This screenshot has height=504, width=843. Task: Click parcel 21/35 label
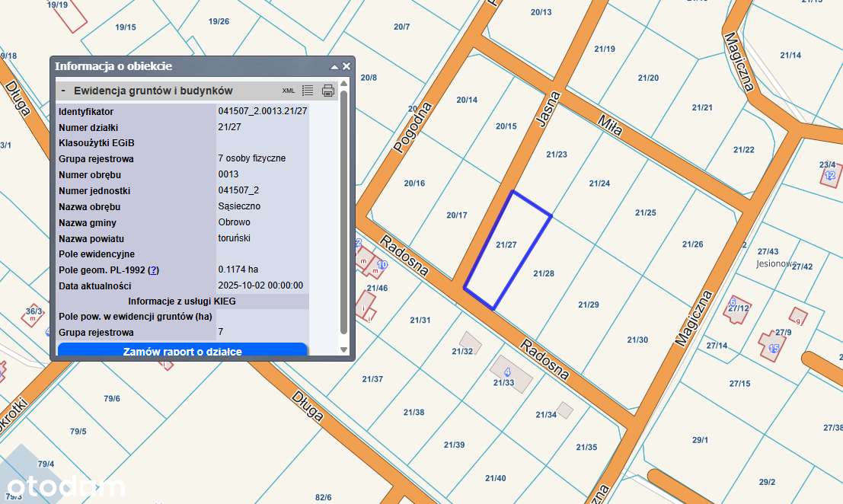(586, 447)
